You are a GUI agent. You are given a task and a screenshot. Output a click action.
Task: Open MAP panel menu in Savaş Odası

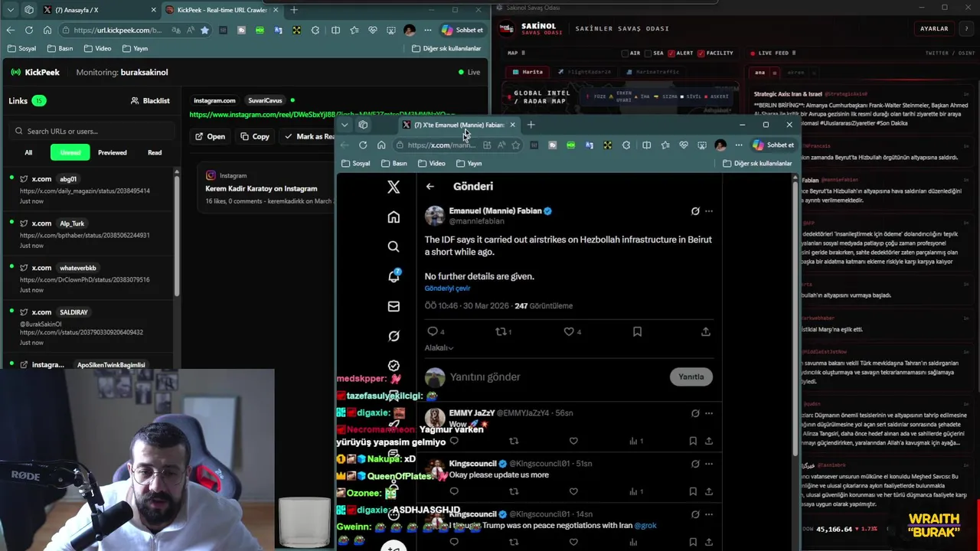coord(522,54)
